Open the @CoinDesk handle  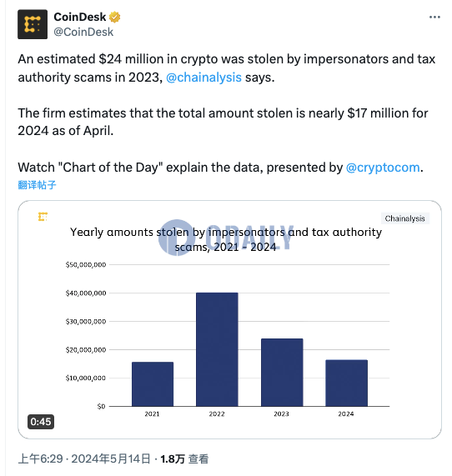tap(83, 32)
